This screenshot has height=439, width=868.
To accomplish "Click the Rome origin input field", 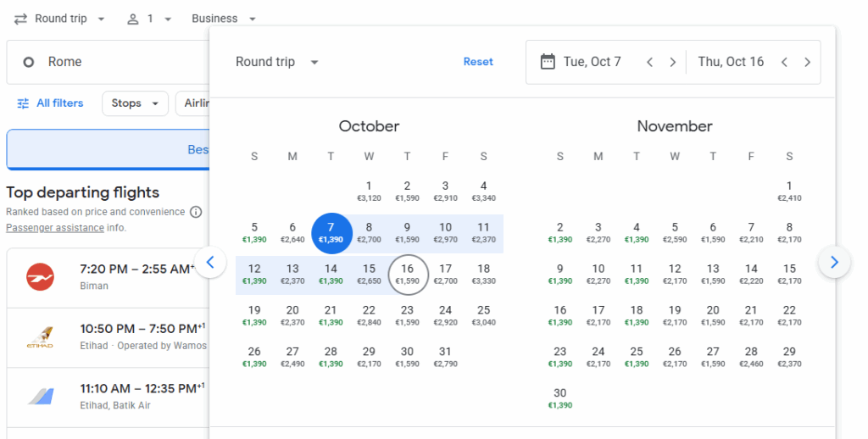I will (110, 62).
